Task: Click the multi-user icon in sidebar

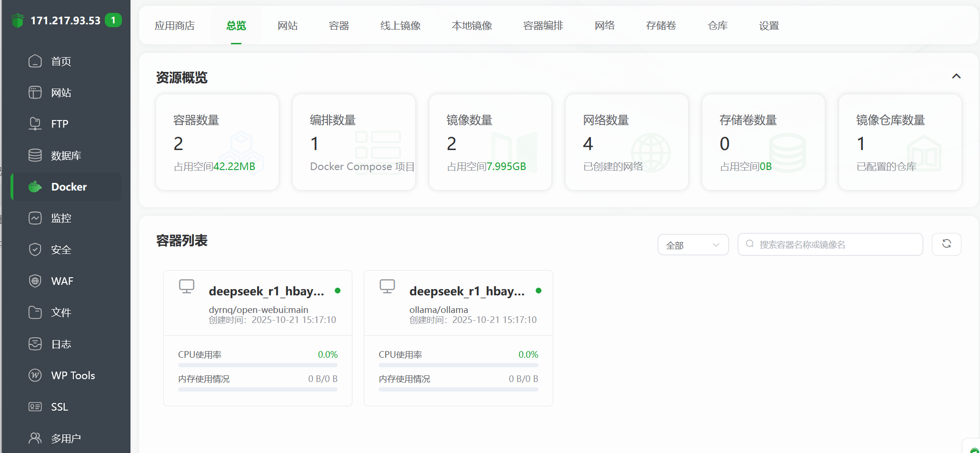Action: point(35,438)
